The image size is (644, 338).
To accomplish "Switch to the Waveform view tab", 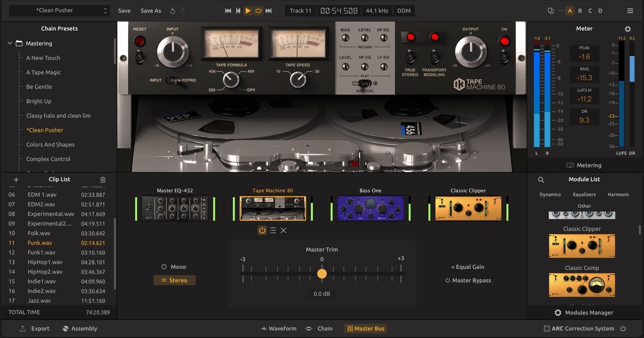I will click(x=278, y=328).
